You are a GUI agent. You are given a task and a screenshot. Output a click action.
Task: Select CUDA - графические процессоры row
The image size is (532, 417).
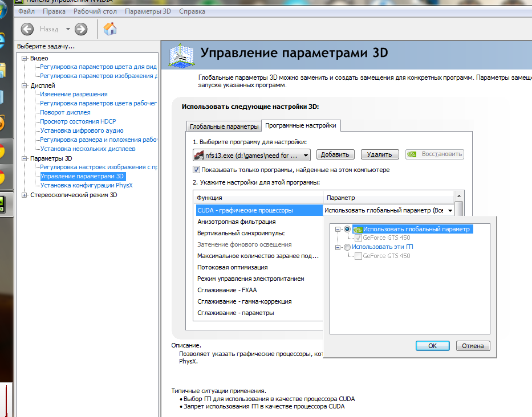(259, 211)
